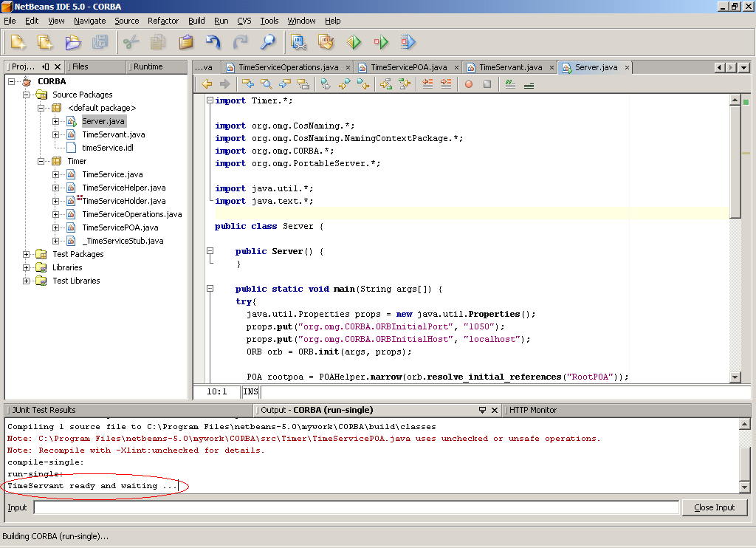
Task: Click the Run Main Project icon
Action: [x=354, y=42]
